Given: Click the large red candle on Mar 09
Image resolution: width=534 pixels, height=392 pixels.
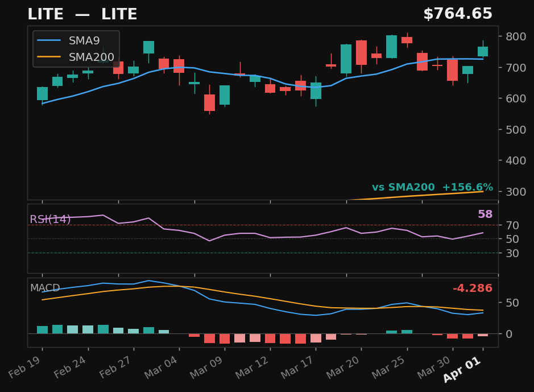Looking at the screenshot, I should (210, 103).
